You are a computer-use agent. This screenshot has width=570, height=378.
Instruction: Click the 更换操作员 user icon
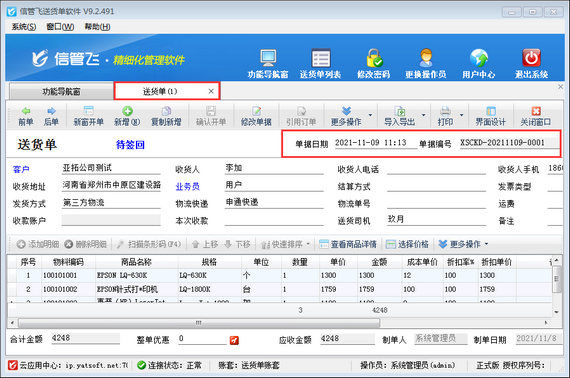click(x=426, y=58)
